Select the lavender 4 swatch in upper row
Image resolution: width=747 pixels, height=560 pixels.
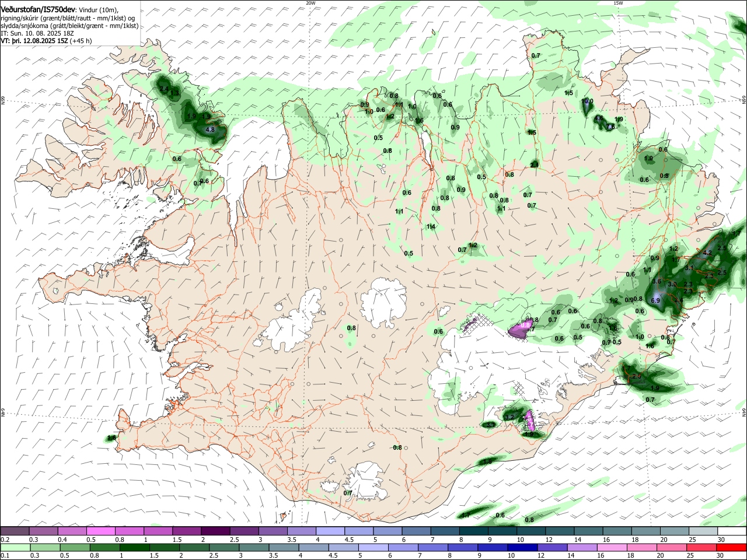click(330, 531)
